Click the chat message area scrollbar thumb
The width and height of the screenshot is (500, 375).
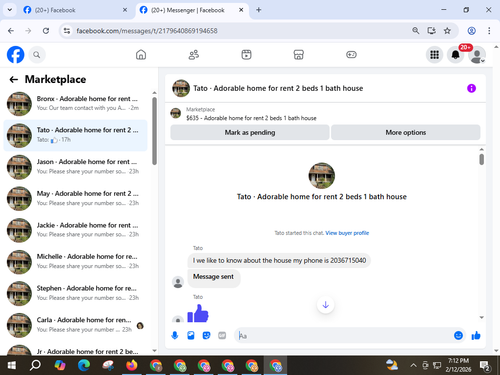pos(482,159)
